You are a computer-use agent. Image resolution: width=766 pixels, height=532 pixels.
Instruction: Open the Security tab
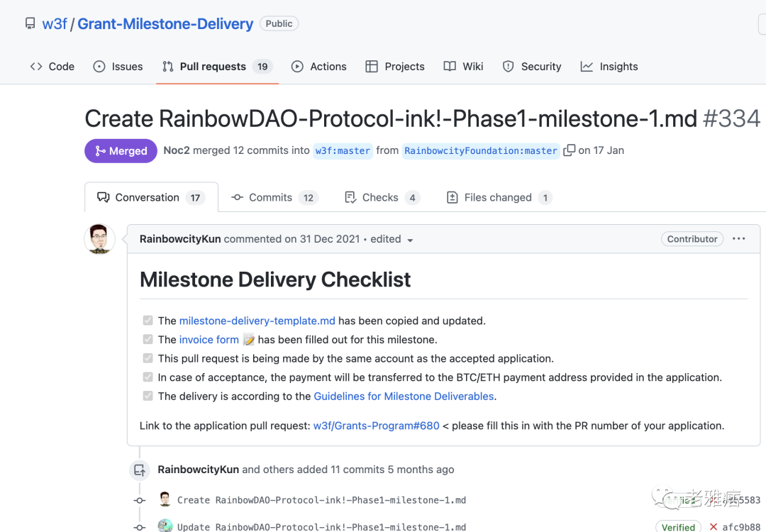click(531, 67)
